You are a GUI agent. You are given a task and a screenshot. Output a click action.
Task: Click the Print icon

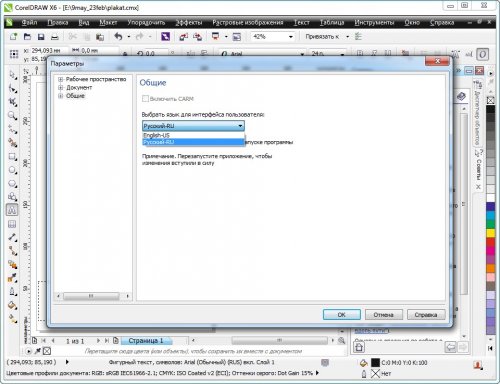(55, 37)
